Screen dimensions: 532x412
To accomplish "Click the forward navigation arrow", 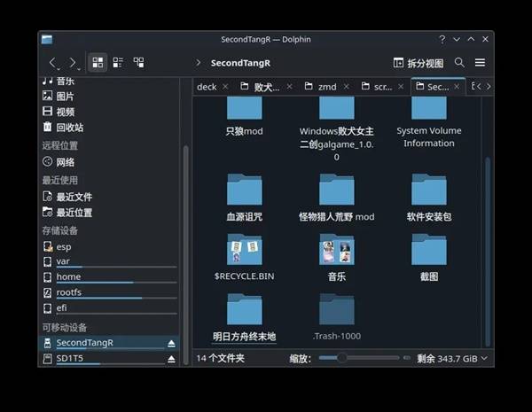I will (73, 63).
